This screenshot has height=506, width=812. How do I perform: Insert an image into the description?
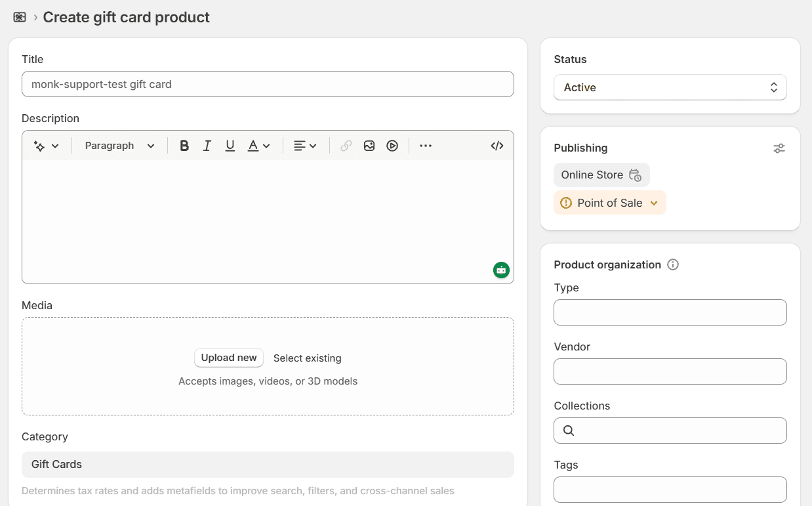[x=369, y=145]
